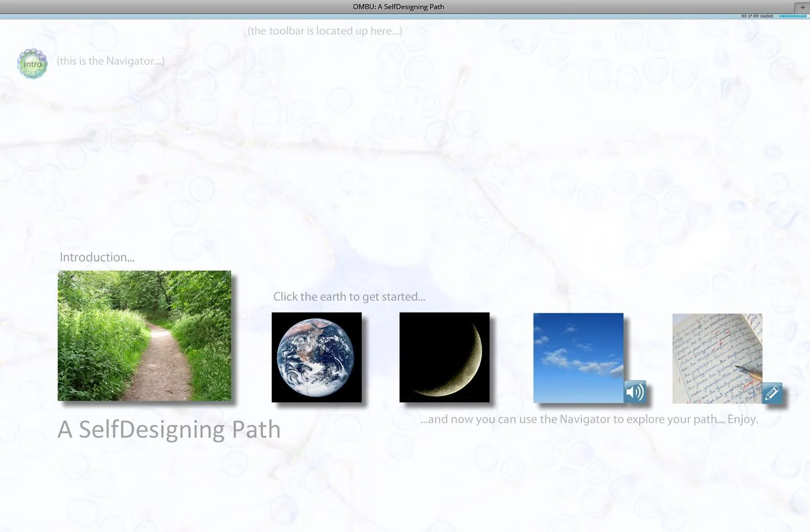Click the 'Introduction...' heading text
The image size is (810, 532).
tap(97, 257)
